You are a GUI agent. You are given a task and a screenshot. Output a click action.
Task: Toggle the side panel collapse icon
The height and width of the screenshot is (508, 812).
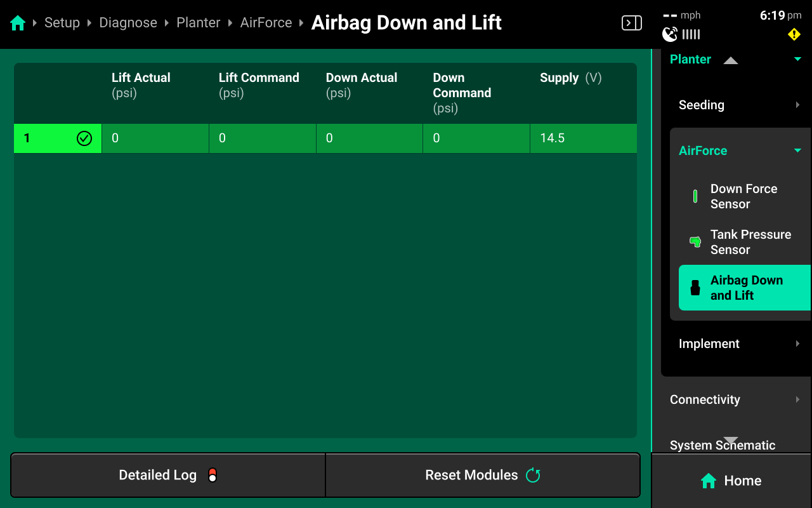631,23
